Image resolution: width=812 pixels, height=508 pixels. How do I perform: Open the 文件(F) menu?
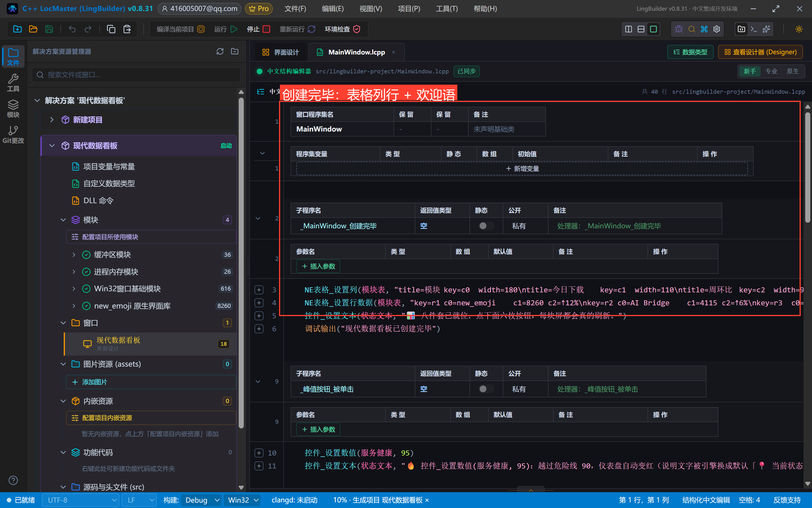coord(295,9)
